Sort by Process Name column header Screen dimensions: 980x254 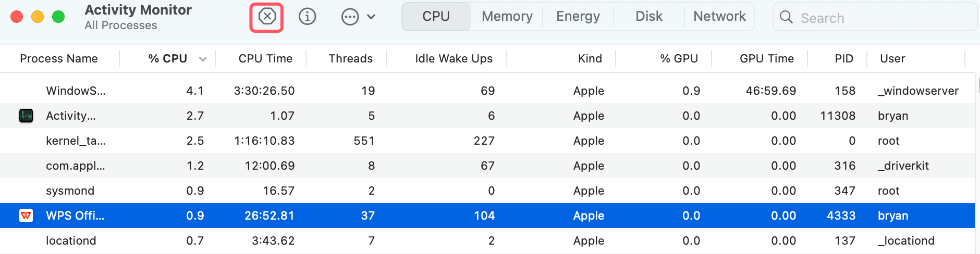coord(59,59)
